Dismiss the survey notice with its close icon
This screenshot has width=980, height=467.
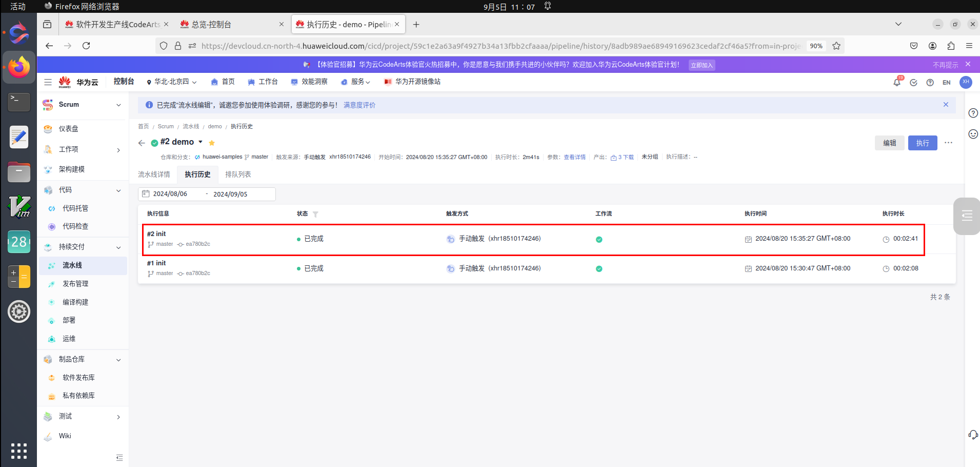click(946, 105)
